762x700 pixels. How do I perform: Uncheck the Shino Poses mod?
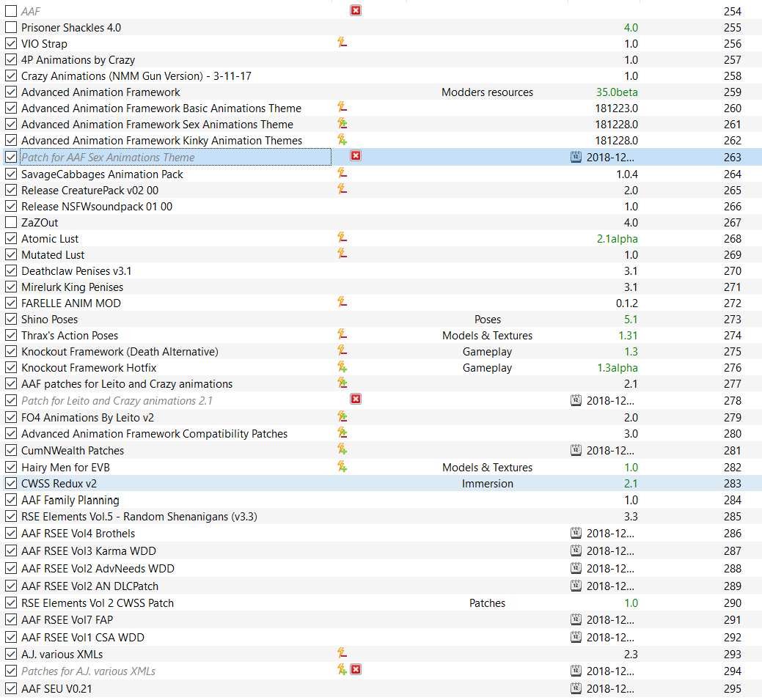[x=11, y=319]
